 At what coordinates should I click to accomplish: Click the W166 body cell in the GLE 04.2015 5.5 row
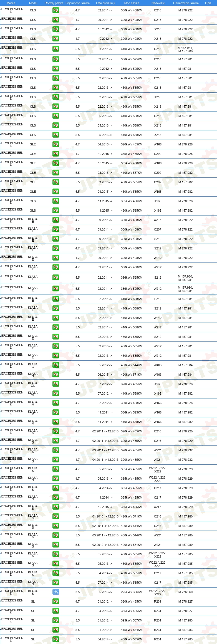(x=158, y=192)
